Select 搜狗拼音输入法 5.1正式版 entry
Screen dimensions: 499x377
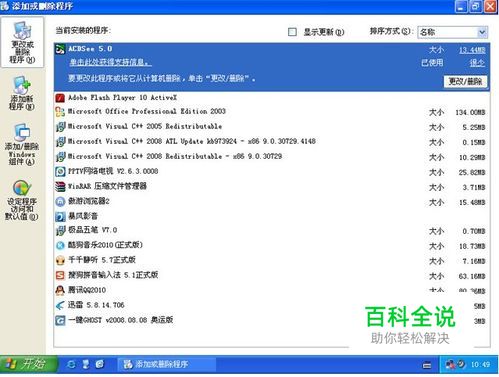tap(272, 275)
